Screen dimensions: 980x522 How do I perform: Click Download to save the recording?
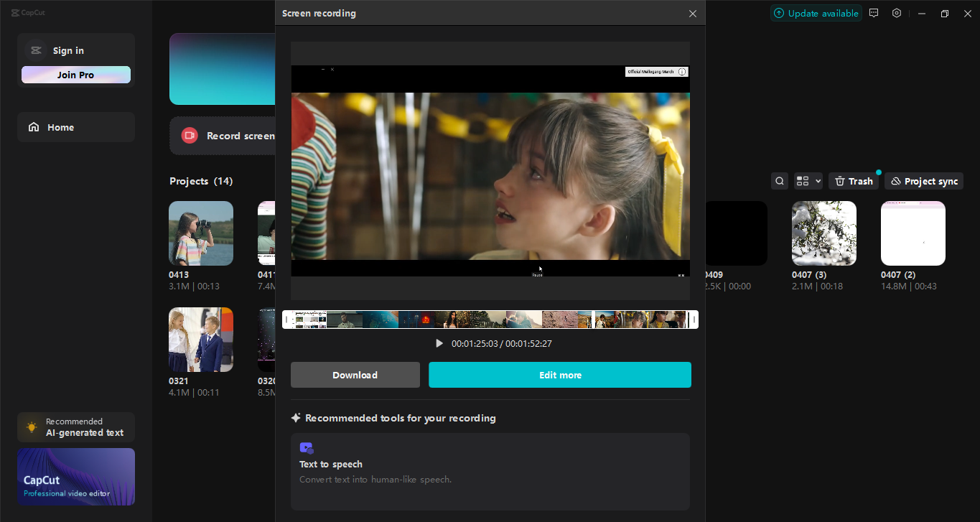pyautogui.click(x=355, y=374)
